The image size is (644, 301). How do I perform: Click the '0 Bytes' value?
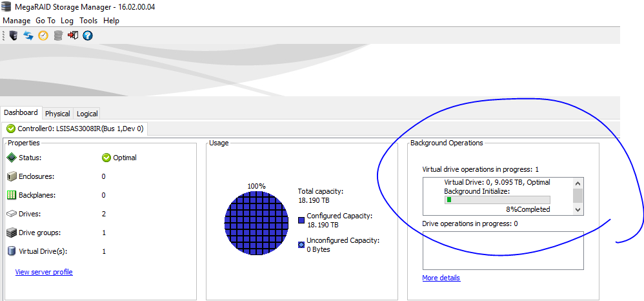[x=318, y=249]
